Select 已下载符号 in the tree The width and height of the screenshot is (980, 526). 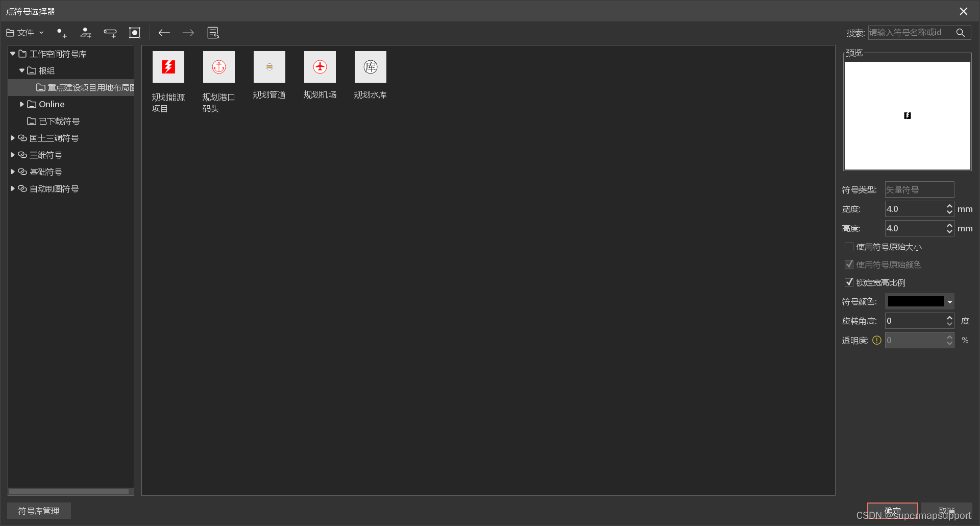coord(59,122)
